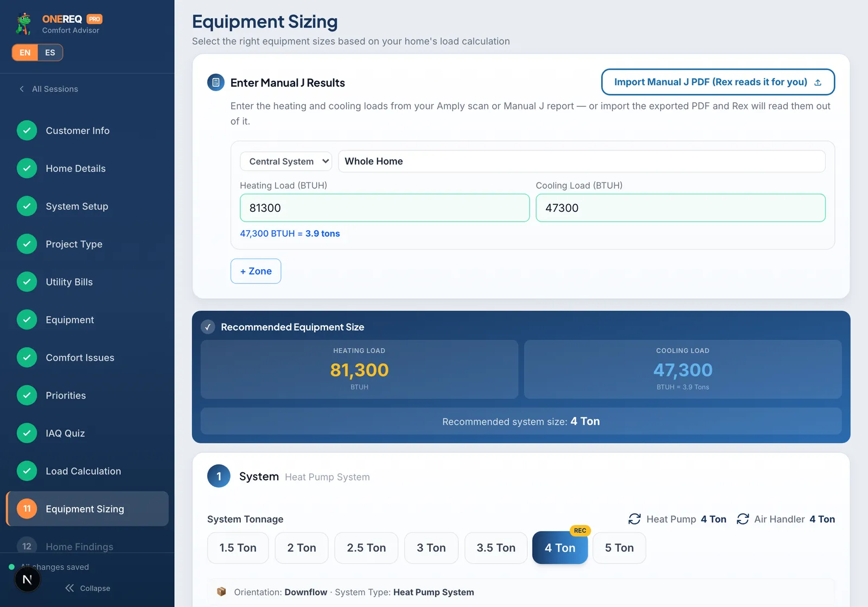Open the Central System dropdown
Viewport: 868px width, 607px height.
coord(286,161)
